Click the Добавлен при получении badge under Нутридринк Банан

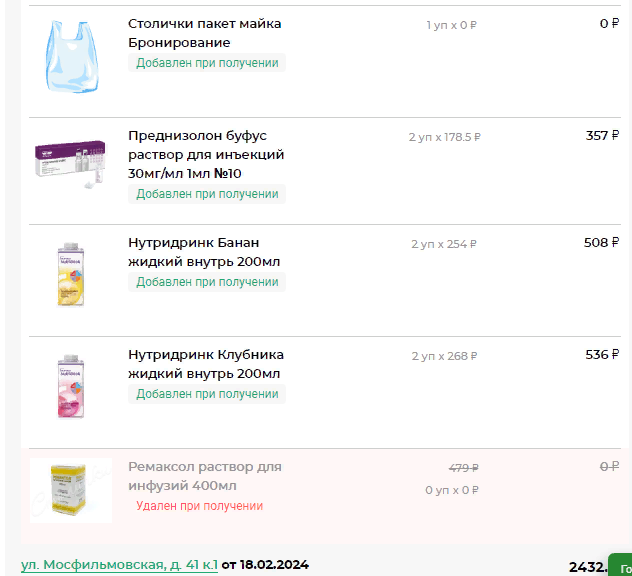[x=207, y=282]
